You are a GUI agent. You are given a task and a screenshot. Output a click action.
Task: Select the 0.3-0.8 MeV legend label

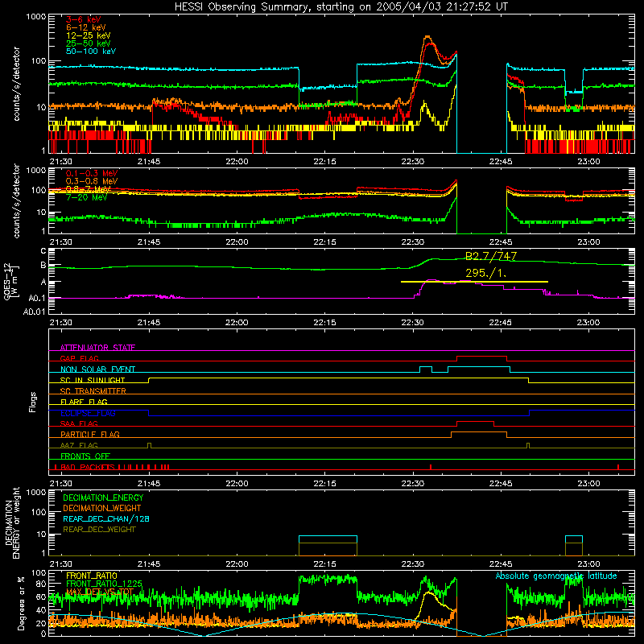click(92, 181)
